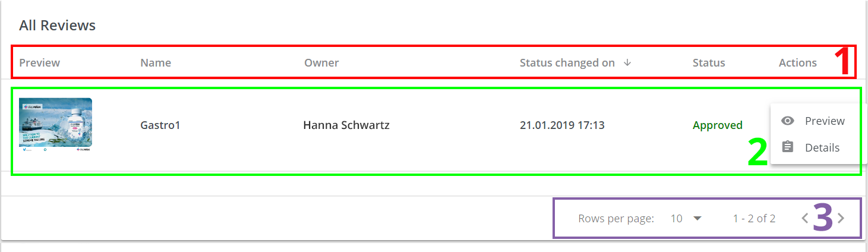Click the rows per page value 10

pos(676,218)
